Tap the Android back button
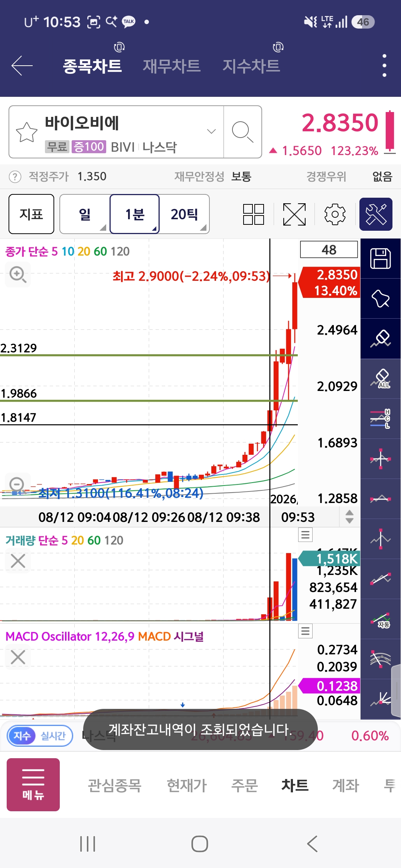The width and height of the screenshot is (401, 868). point(312,844)
